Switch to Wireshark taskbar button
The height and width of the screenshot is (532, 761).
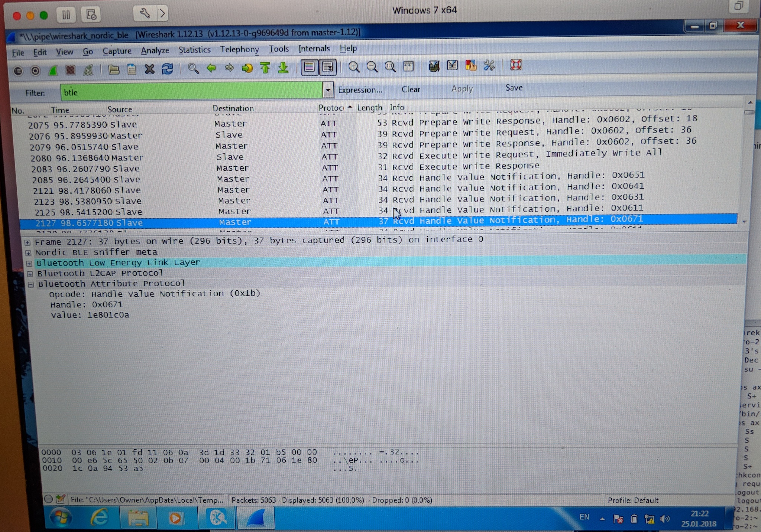click(256, 518)
